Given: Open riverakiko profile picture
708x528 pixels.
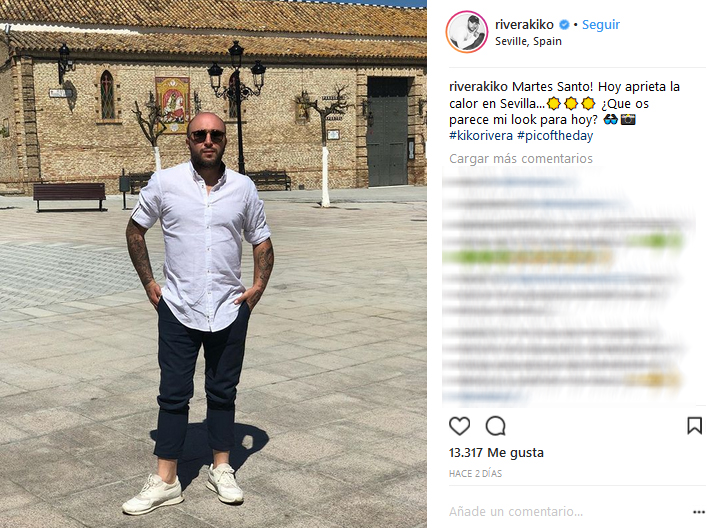Looking at the screenshot, I should coord(467,32).
